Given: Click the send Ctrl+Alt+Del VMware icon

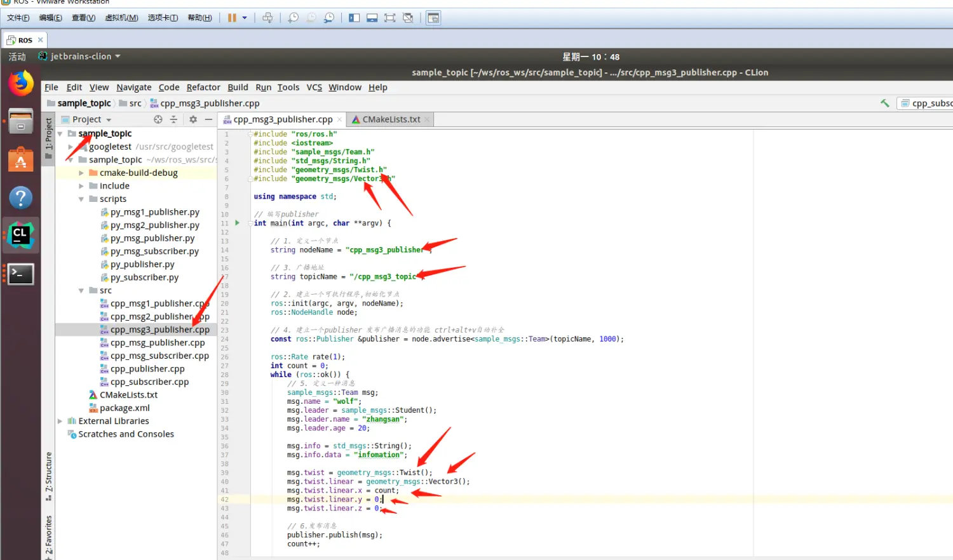Looking at the screenshot, I should (267, 18).
